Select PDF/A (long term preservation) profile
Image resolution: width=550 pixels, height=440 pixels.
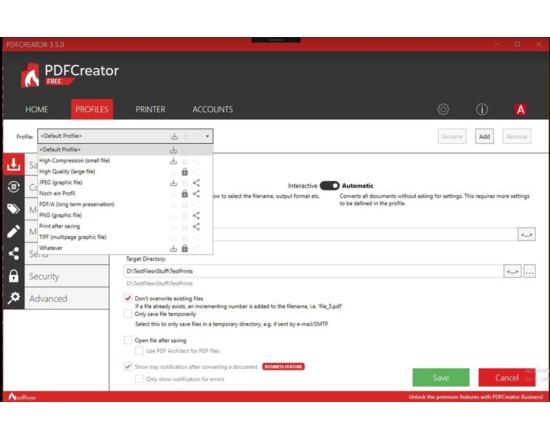tap(125, 204)
